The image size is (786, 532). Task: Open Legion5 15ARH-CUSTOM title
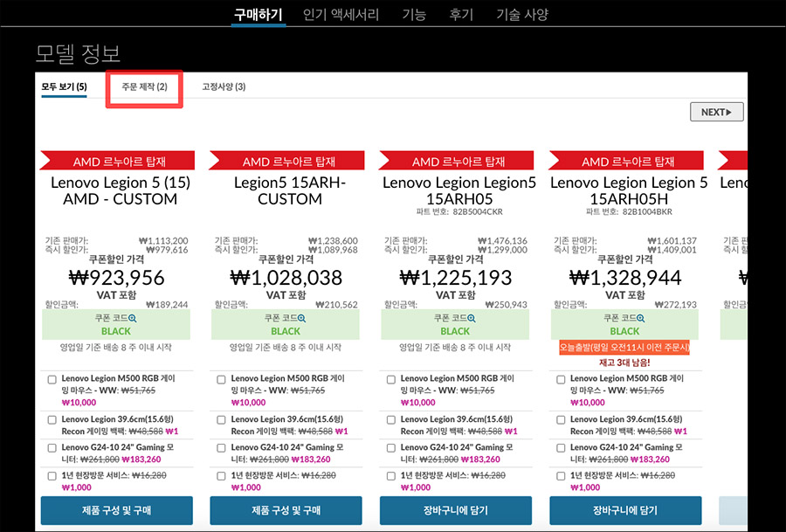[290, 190]
